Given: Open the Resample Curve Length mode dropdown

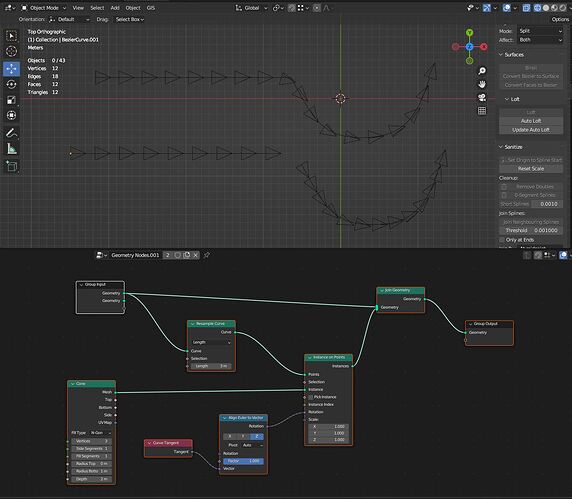Looking at the screenshot, I should 211,342.
